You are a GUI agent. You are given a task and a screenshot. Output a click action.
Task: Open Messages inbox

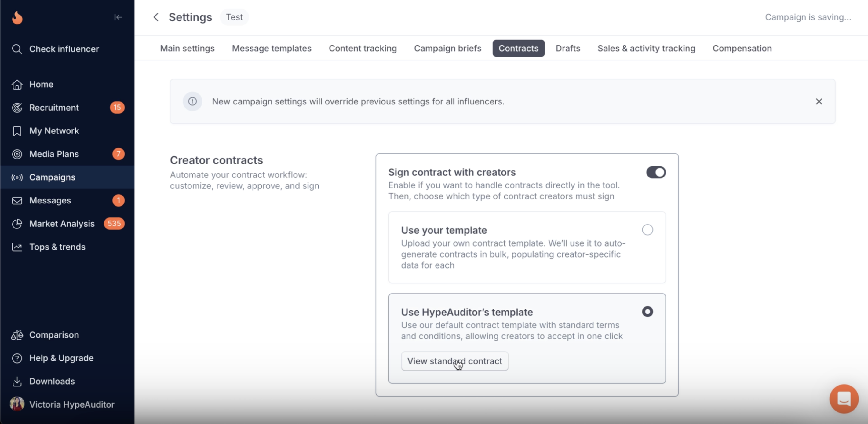coord(50,200)
